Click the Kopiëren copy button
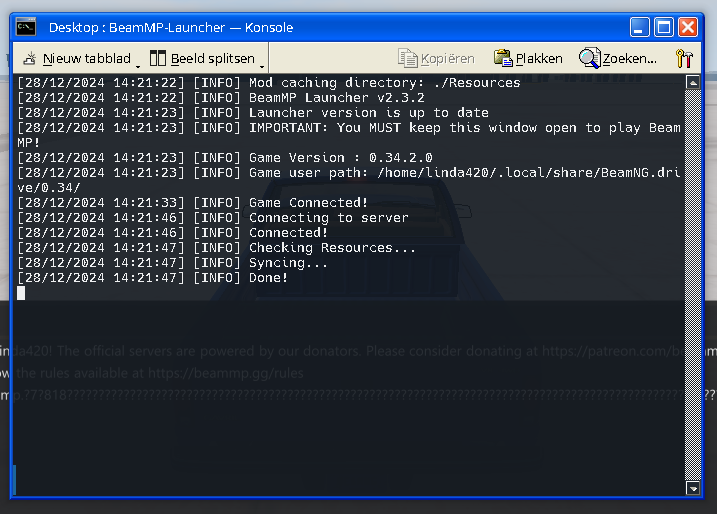The width and height of the screenshot is (717, 514). 436,59
